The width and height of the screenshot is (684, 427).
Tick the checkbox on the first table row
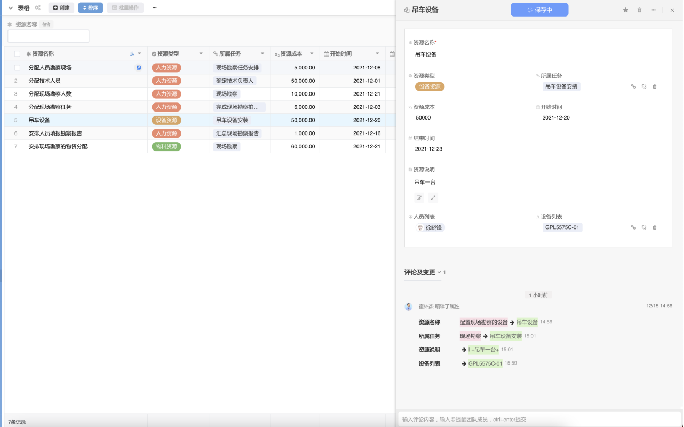[x=17, y=68]
